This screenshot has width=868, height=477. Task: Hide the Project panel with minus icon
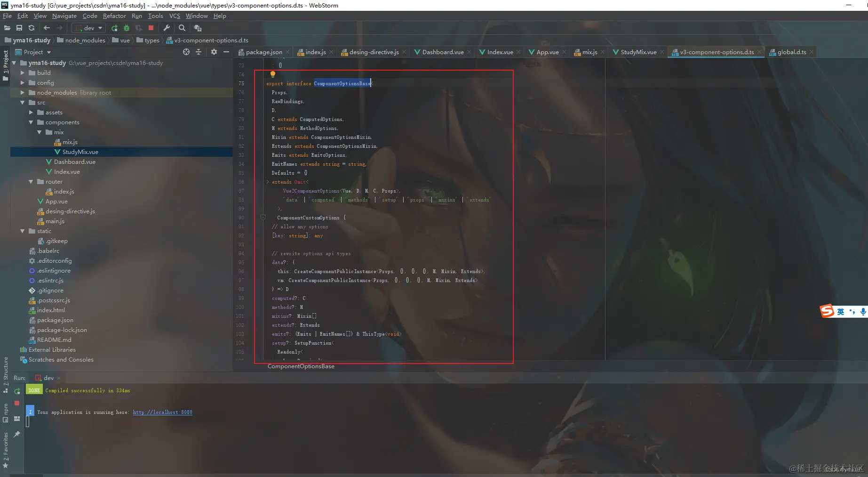226,52
